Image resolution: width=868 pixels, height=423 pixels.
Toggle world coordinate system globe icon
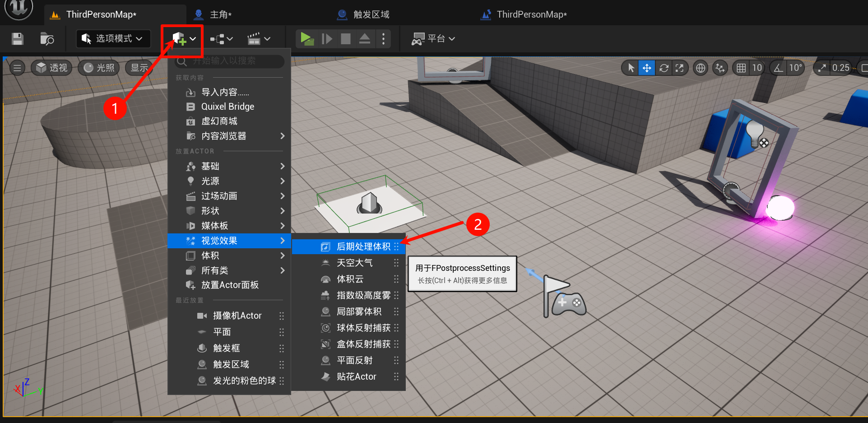tap(701, 68)
